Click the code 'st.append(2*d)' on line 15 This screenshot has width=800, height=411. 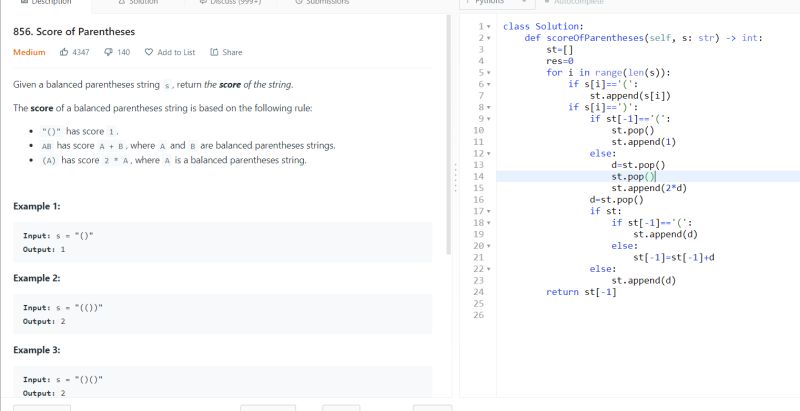[x=649, y=188]
